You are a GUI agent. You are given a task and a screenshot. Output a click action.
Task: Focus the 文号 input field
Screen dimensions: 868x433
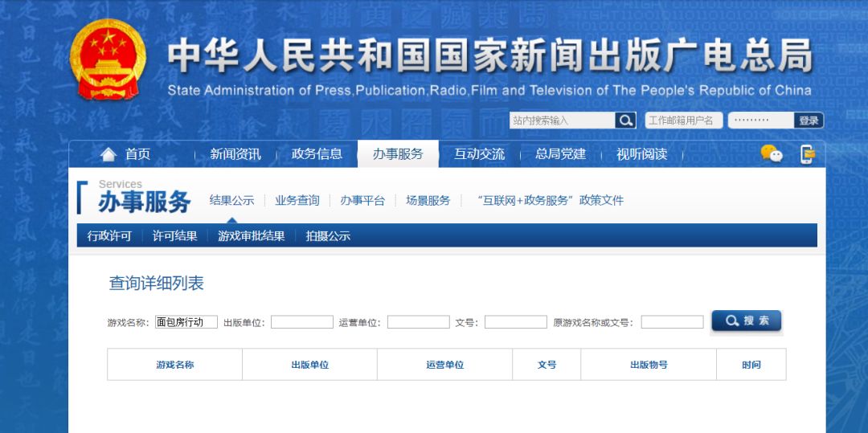click(516, 322)
